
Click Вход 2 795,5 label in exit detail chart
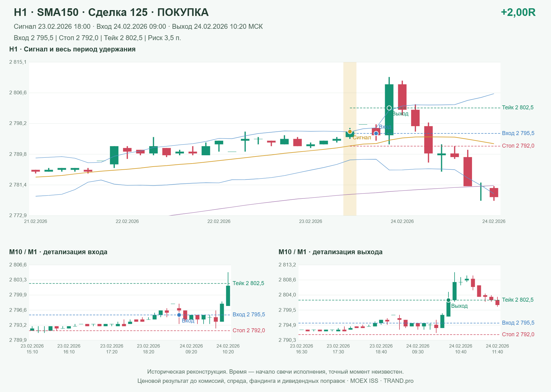point(518,323)
